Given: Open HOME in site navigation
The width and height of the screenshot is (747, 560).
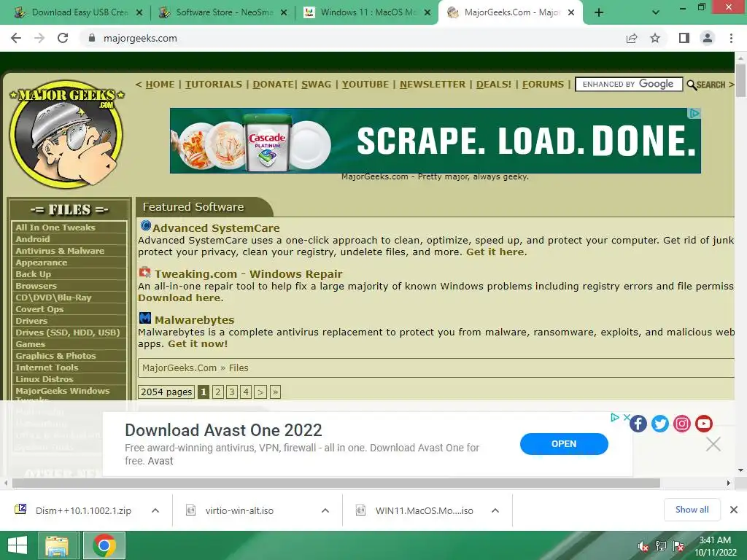Looking at the screenshot, I should [160, 85].
